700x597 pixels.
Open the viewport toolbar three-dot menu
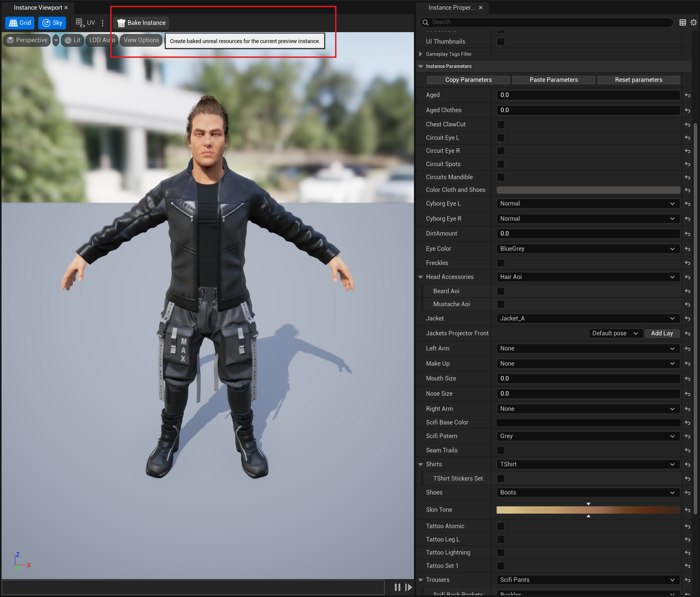click(103, 23)
